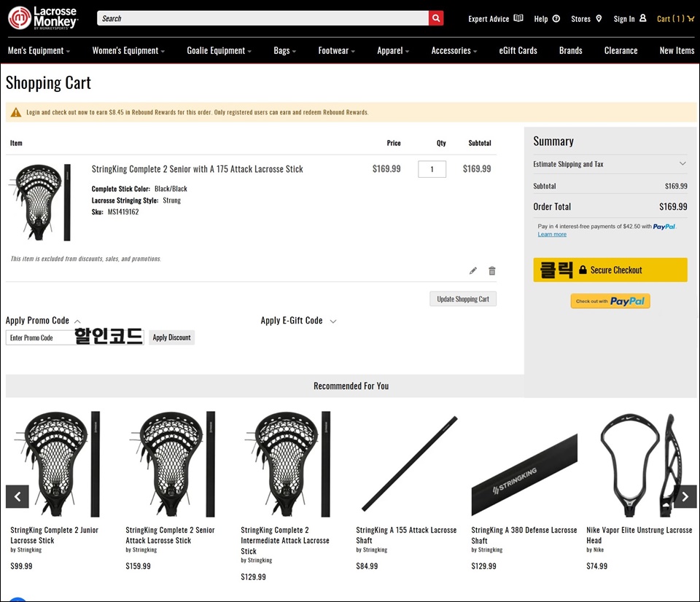Open the Footwear dropdown menu
Viewport: 700px width, 602px height.
(x=337, y=51)
